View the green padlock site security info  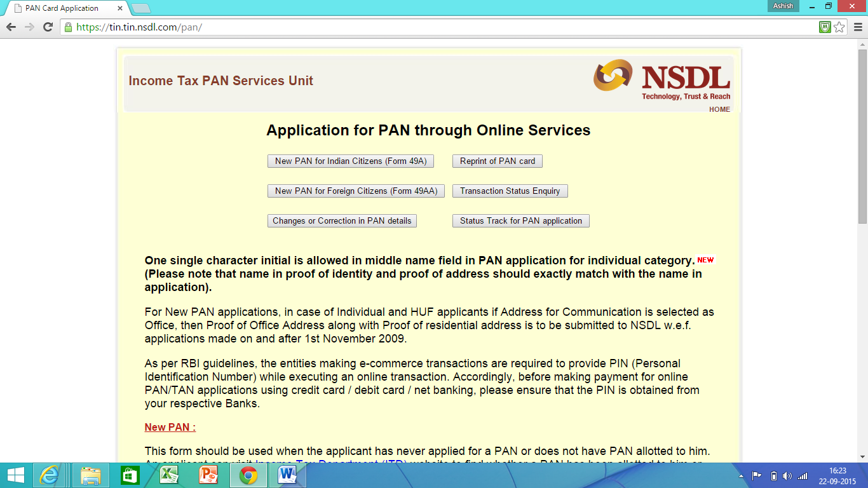pyautogui.click(x=68, y=27)
